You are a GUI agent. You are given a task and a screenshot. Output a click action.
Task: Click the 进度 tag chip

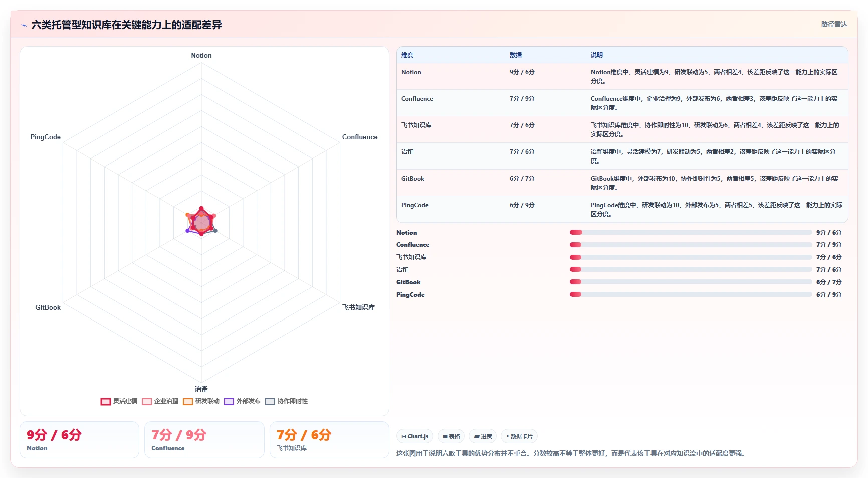tap(483, 436)
